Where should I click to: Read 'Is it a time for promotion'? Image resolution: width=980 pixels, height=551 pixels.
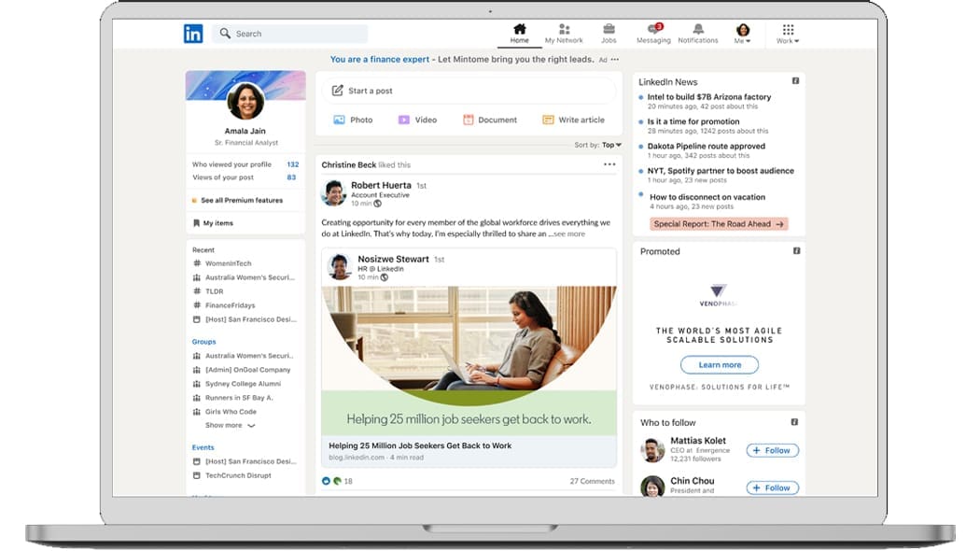[x=693, y=121]
